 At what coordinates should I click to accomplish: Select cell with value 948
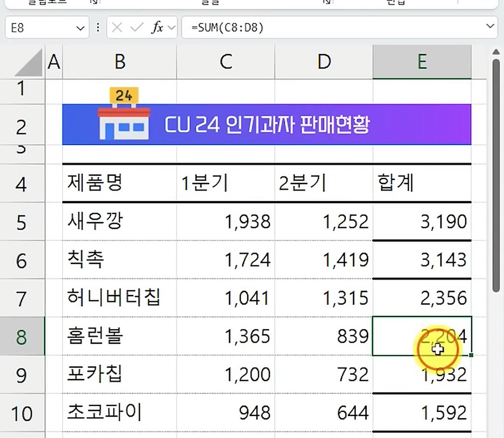(x=226, y=413)
